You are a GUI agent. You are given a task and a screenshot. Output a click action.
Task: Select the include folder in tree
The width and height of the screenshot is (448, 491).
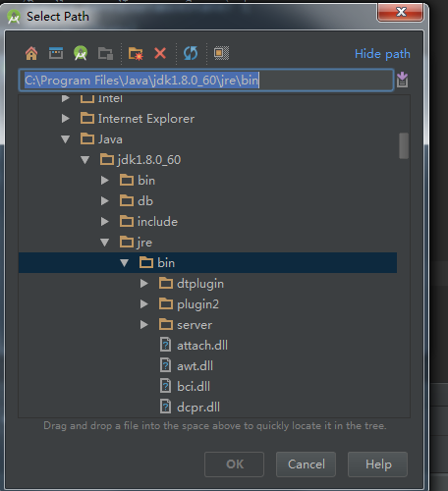(x=157, y=222)
